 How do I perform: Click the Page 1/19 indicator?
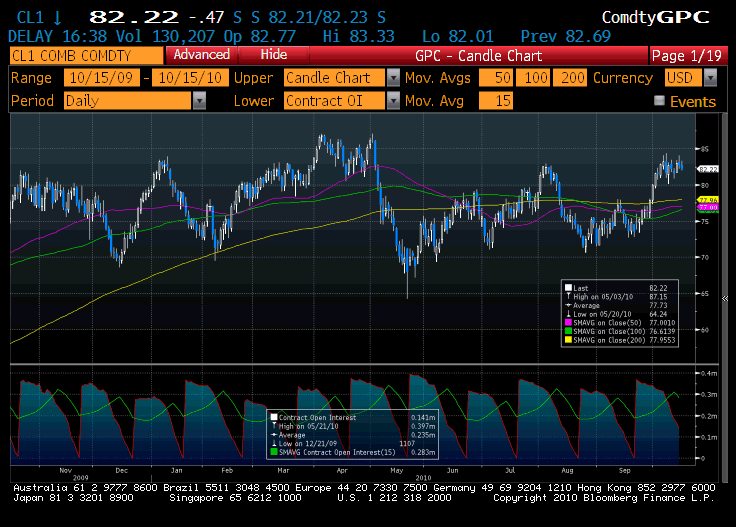[689, 55]
